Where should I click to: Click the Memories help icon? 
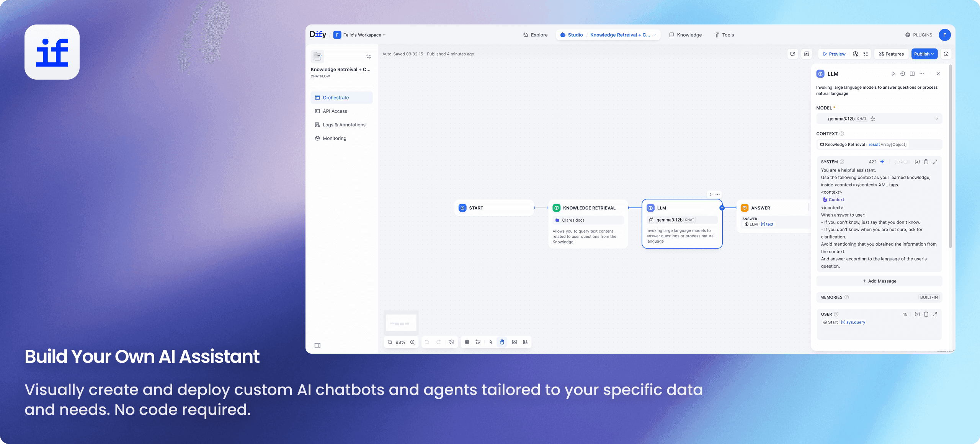[846, 297]
